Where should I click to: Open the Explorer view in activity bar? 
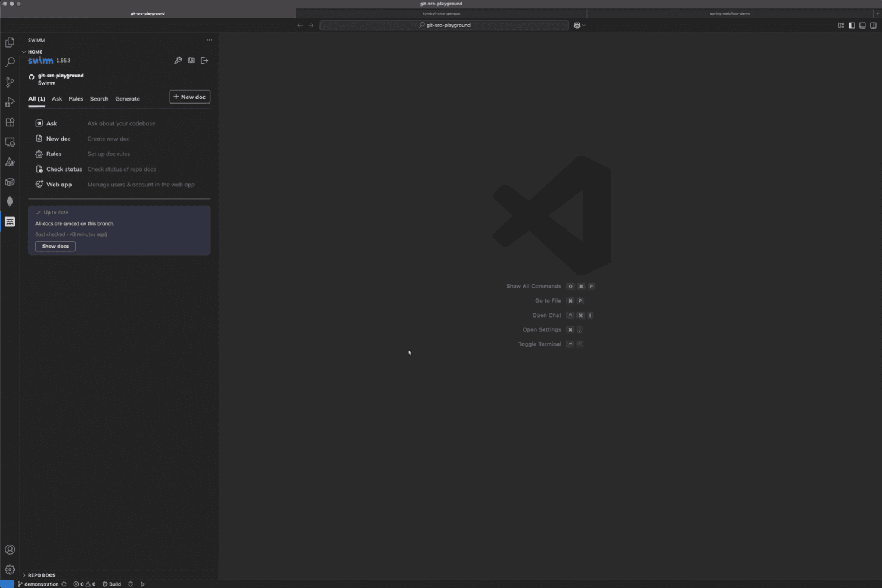click(x=10, y=42)
